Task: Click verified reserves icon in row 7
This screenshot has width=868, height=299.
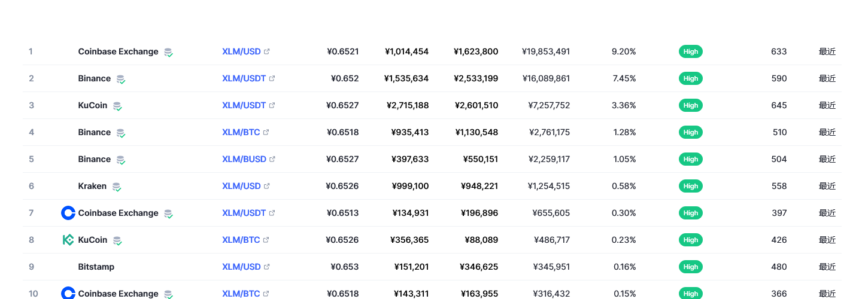Action: 169,214
